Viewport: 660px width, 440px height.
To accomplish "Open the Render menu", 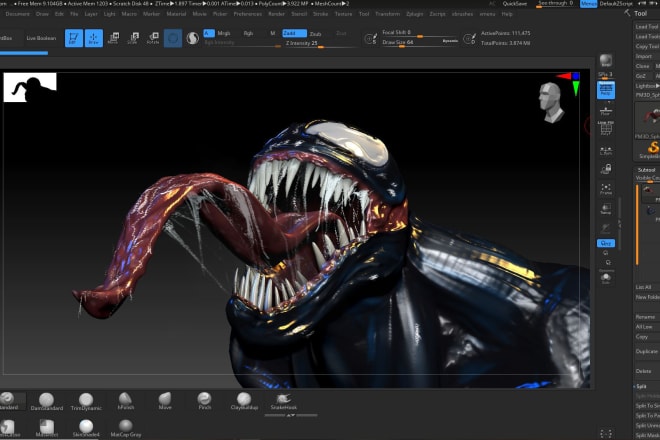I will 277,14.
